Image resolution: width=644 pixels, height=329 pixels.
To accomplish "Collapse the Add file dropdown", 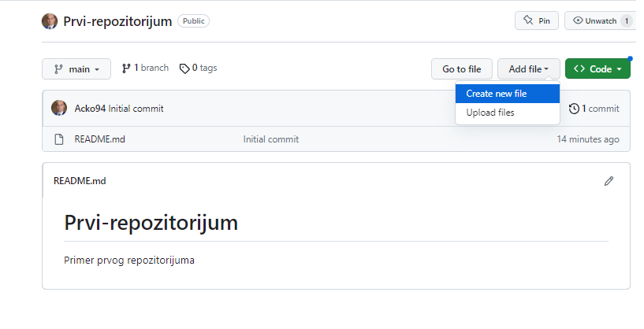I will (x=529, y=69).
